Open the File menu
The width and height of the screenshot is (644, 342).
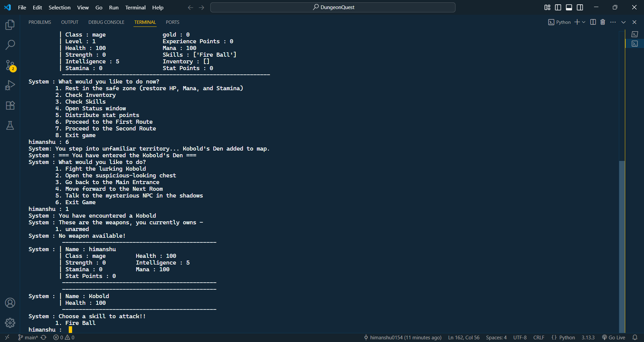click(22, 7)
